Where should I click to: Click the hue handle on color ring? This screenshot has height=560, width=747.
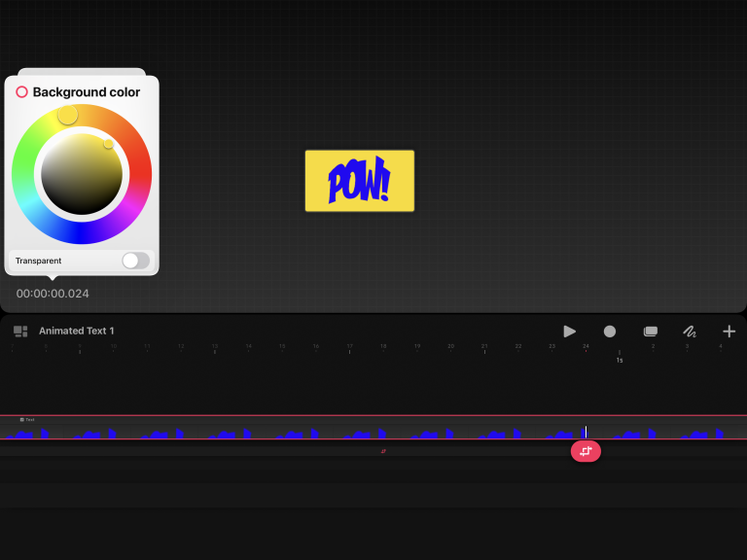68,115
